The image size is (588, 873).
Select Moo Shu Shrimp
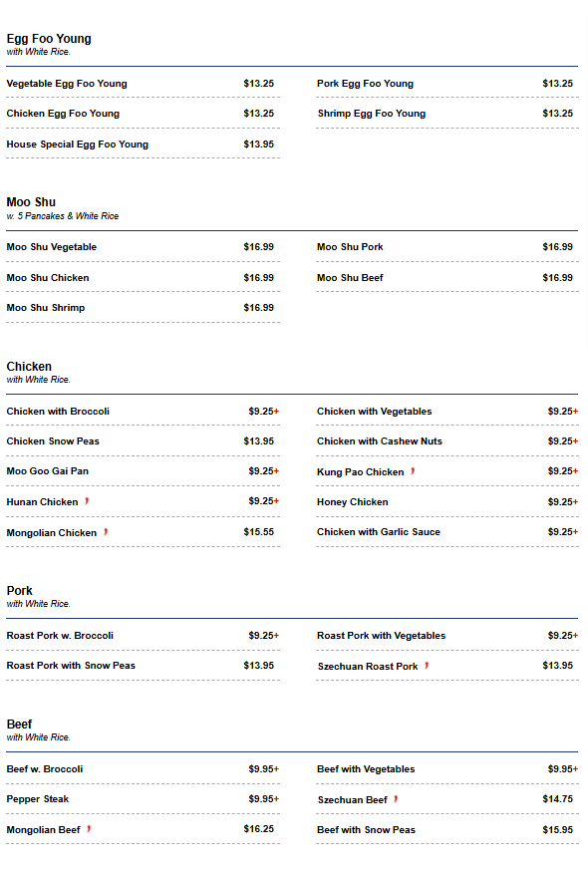(144, 308)
